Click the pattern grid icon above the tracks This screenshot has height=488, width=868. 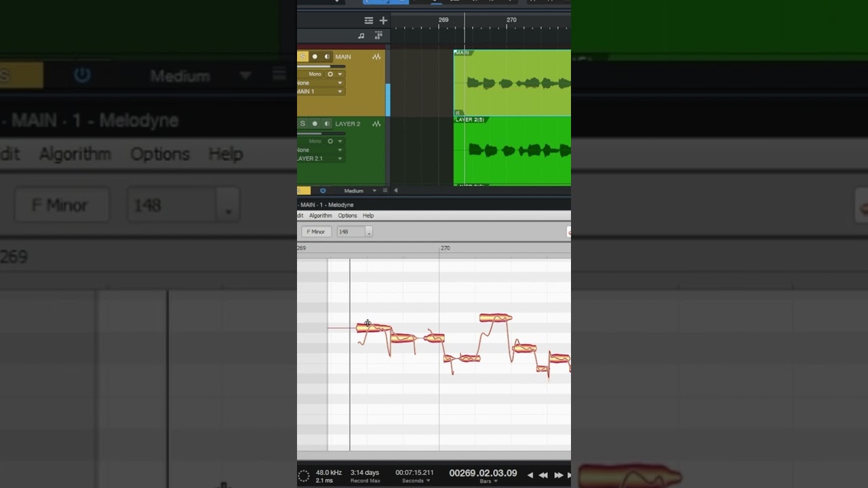tap(378, 35)
